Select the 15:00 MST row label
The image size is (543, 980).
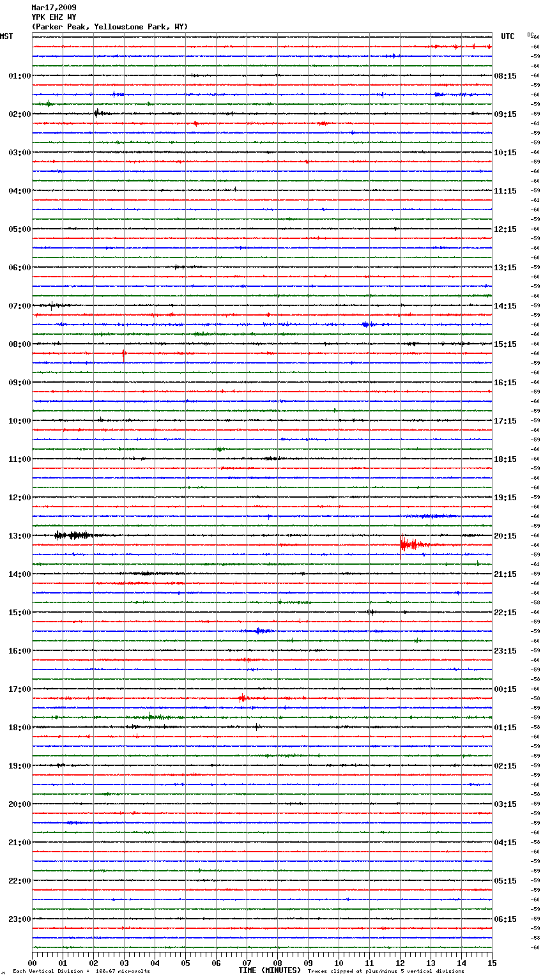click(20, 613)
